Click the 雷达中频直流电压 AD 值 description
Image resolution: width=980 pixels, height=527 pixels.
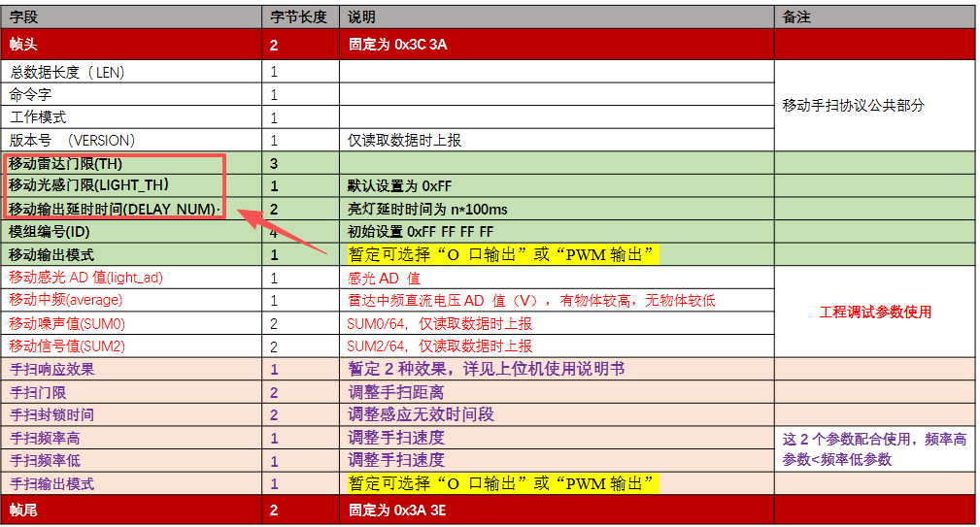531,300
